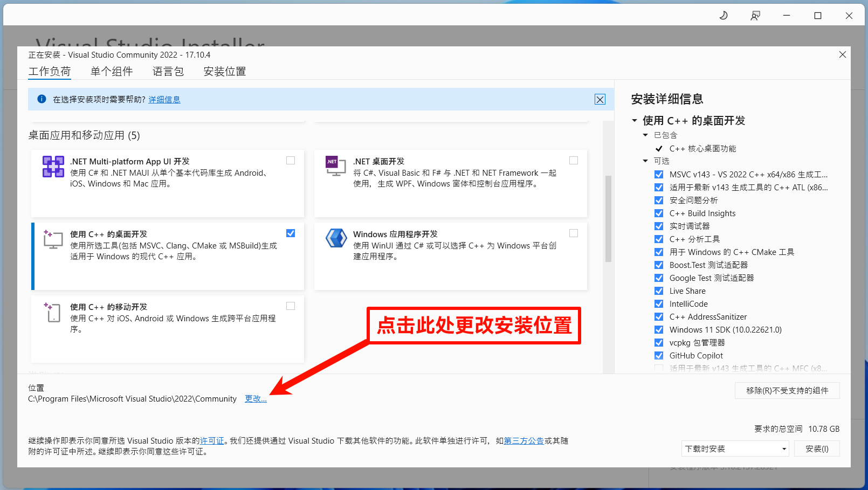Collapse the 已包含 tree node

pos(645,135)
